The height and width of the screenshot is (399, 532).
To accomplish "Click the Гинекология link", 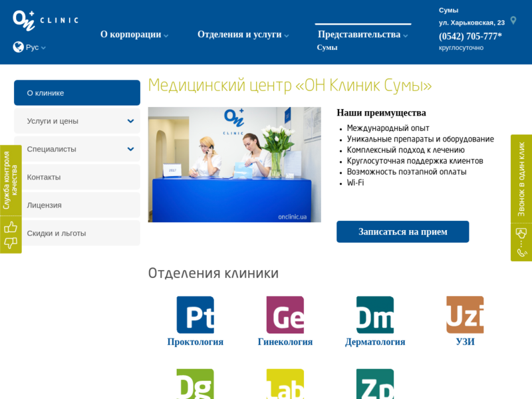I will pos(285,342).
